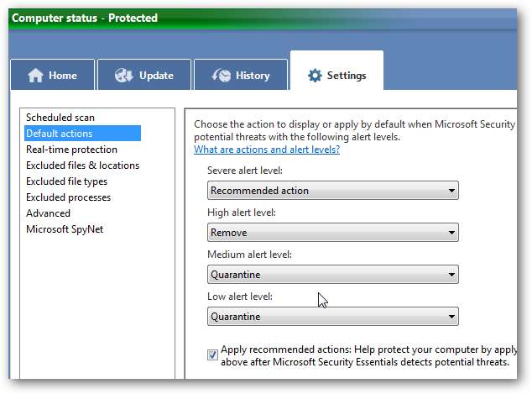The height and width of the screenshot is (394, 532).
Task: Click the History tab clock icon
Action: [221, 76]
